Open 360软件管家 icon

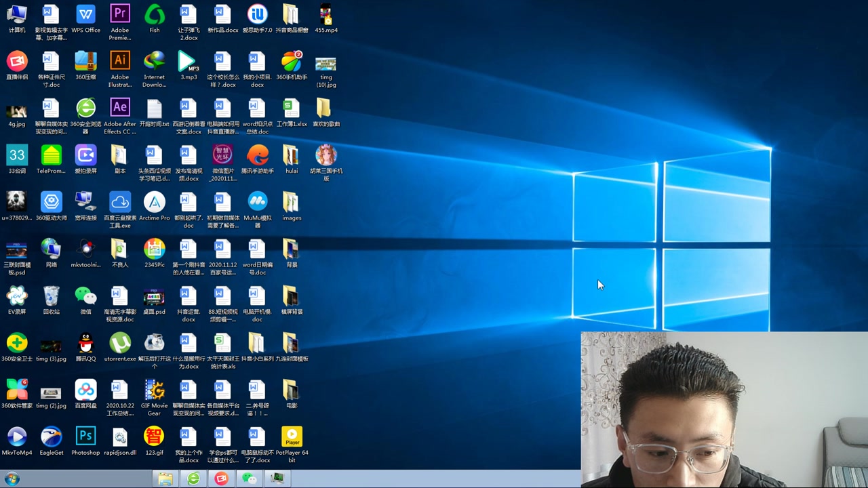(17, 393)
